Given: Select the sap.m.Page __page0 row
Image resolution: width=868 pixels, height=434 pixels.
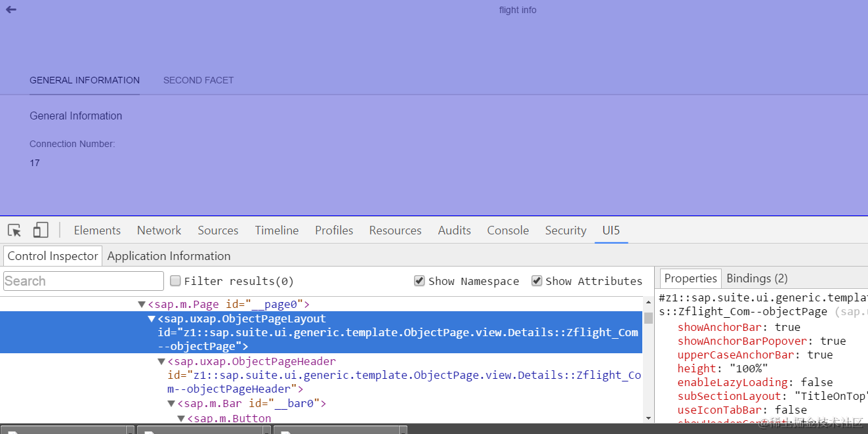Looking at the screenshot, I should (321, 305).
